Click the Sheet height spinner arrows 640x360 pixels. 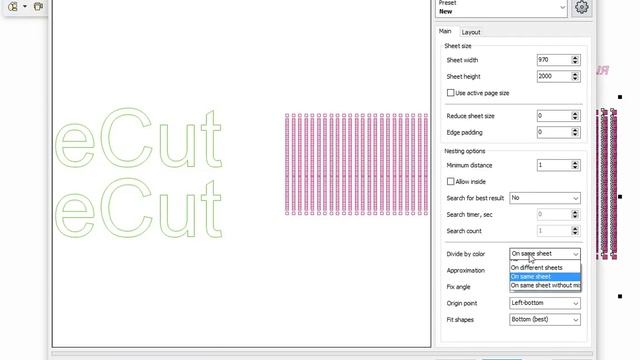point(575,76)
